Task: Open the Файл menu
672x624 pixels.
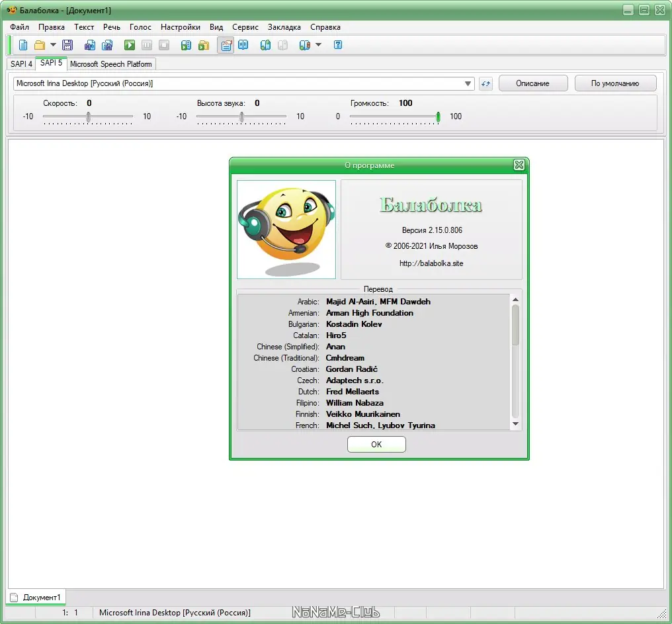Action: point(20,27)
